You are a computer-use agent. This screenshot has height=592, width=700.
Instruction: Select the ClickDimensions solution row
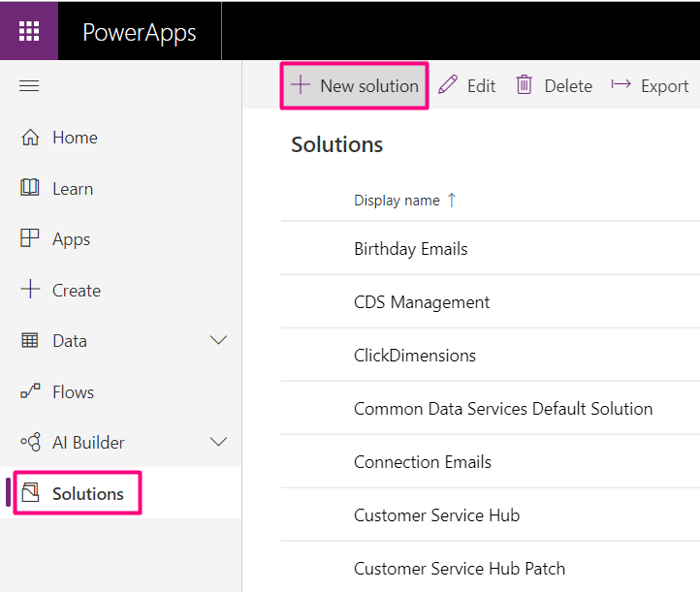point(415,356)
